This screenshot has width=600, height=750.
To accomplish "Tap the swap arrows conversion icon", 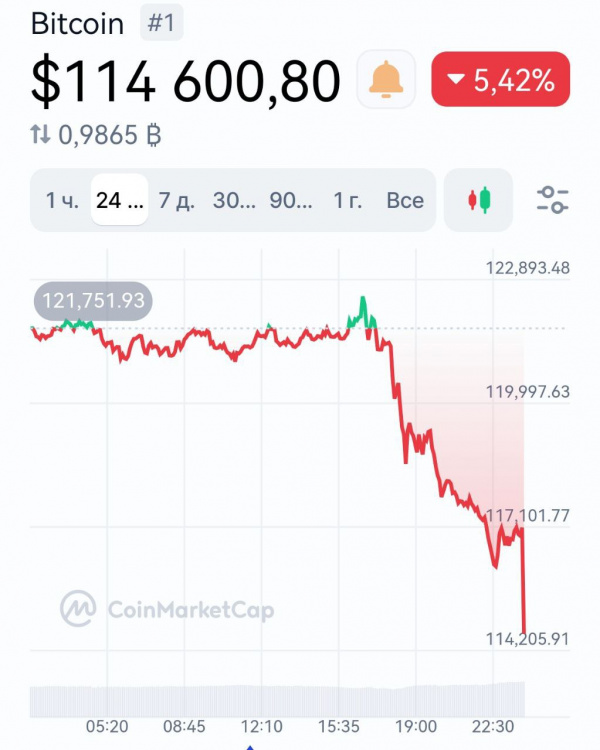I will (x=42, y=136).
